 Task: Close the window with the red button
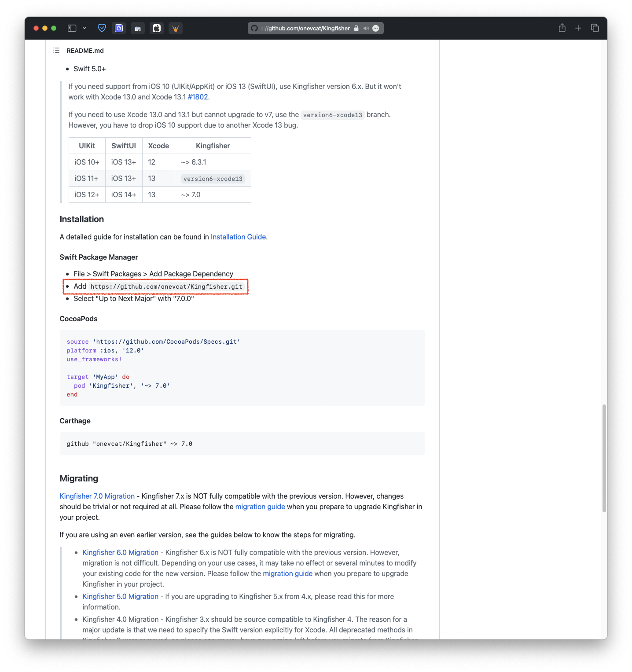tap(36, 28)
